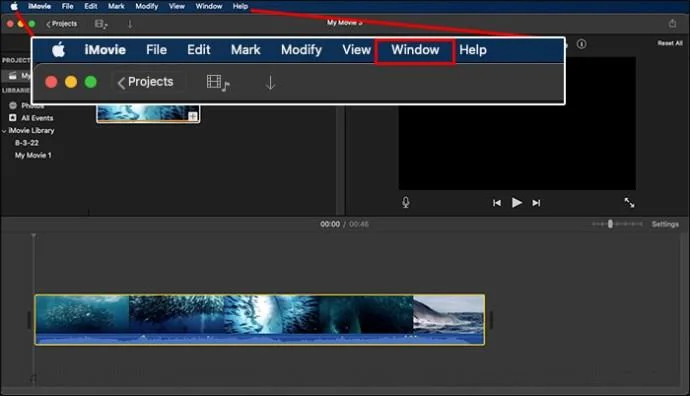Select Photos in the Libraries sidebar
690x396 pixels.
click(x=33, y=106)
